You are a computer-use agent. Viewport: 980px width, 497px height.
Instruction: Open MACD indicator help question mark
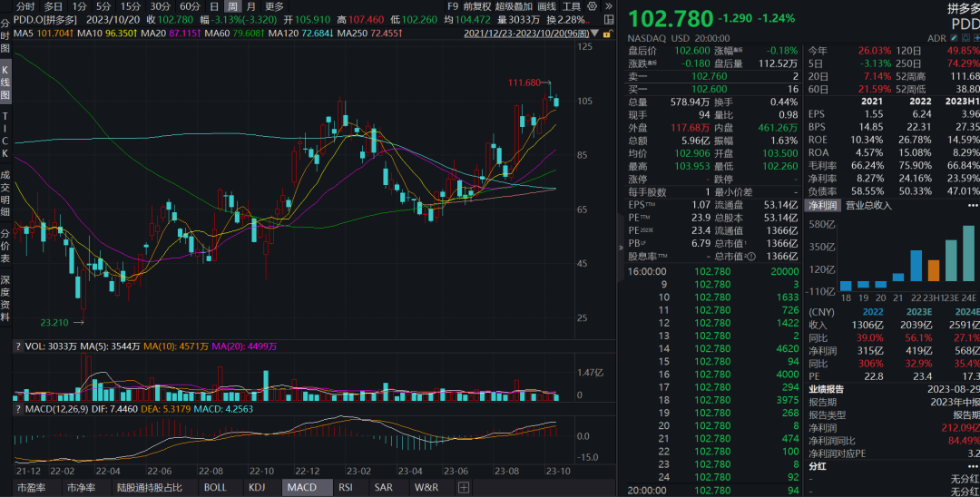click(18, 409)
